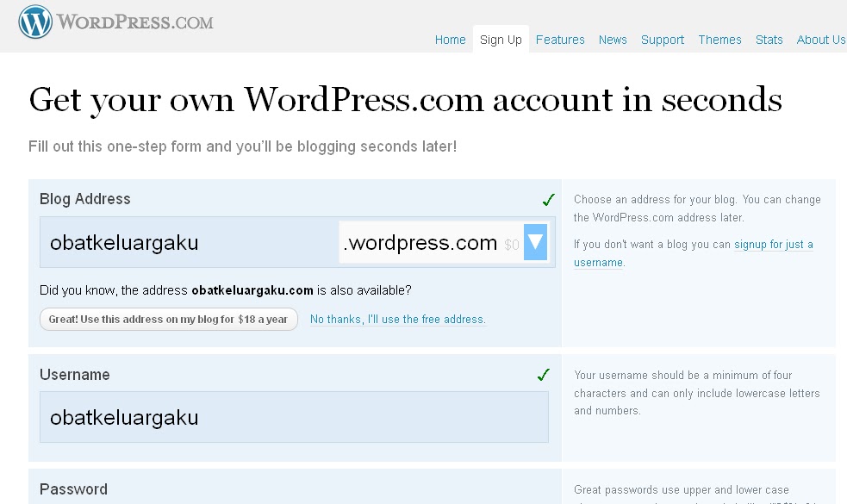Screen dimensions: 847x504
Task: Click the bold 'obatkeluargaku.com' address text
Action: click(x=252, y=290)
